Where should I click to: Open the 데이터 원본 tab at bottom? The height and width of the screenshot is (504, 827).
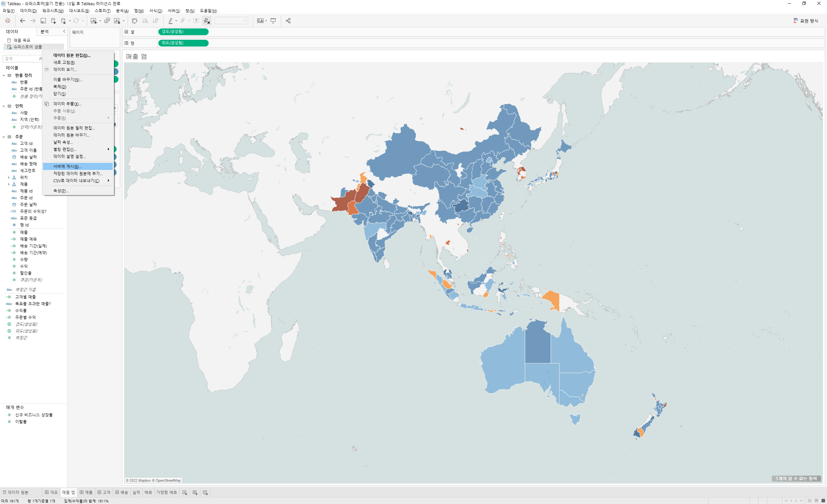pos(16,492)
